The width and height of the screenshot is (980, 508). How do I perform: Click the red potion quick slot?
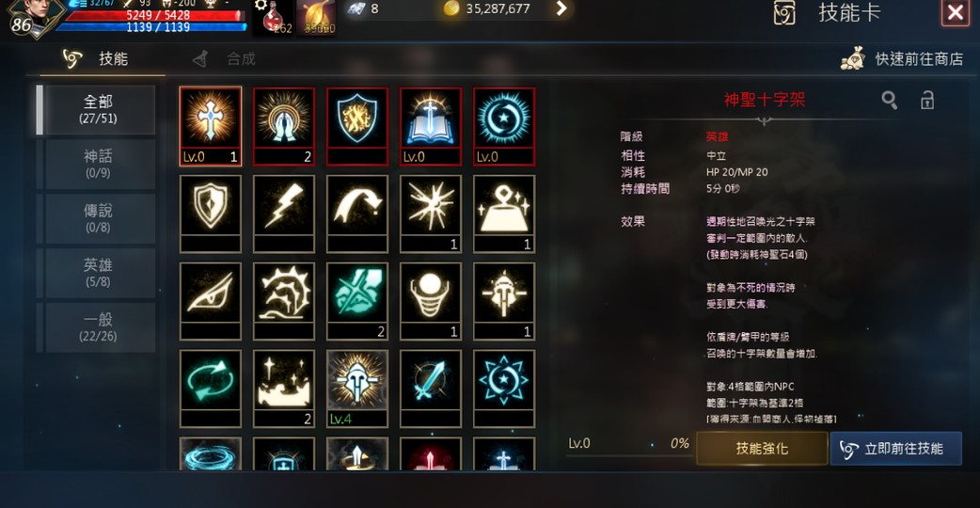[x=274, y=18]
